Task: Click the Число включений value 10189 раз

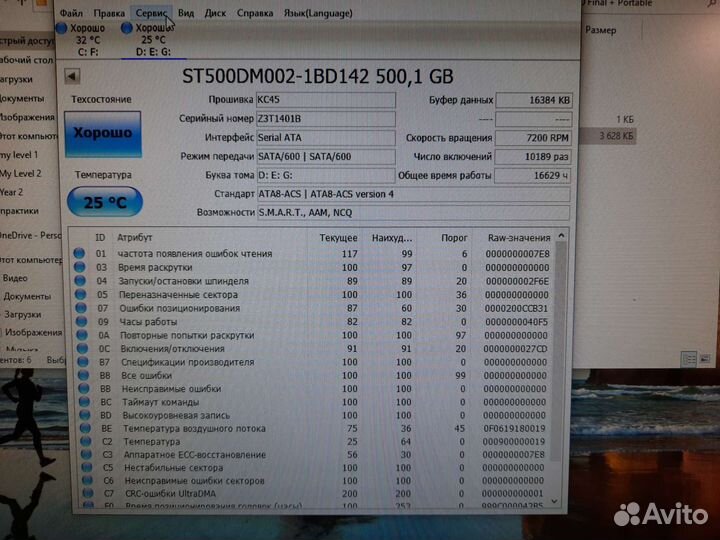Action: [533, 157]
